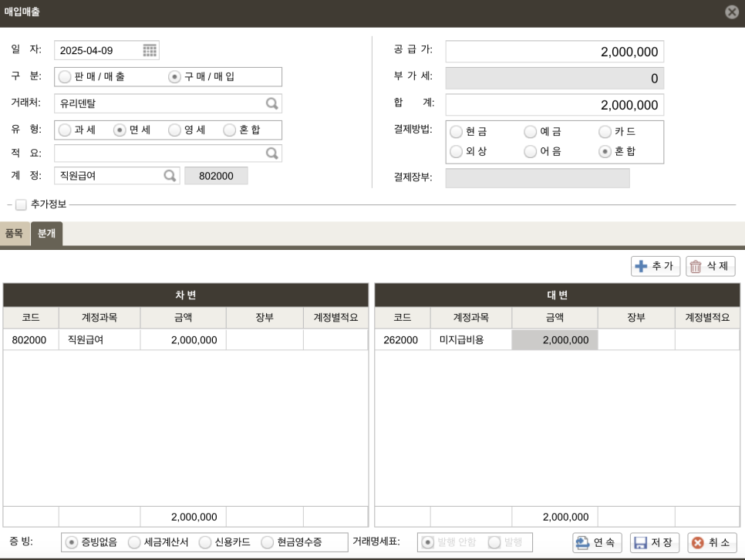Close the 매입매출 dialog with X icon
The width and height of the screenshot is (745, 560).
click(732, 12)
